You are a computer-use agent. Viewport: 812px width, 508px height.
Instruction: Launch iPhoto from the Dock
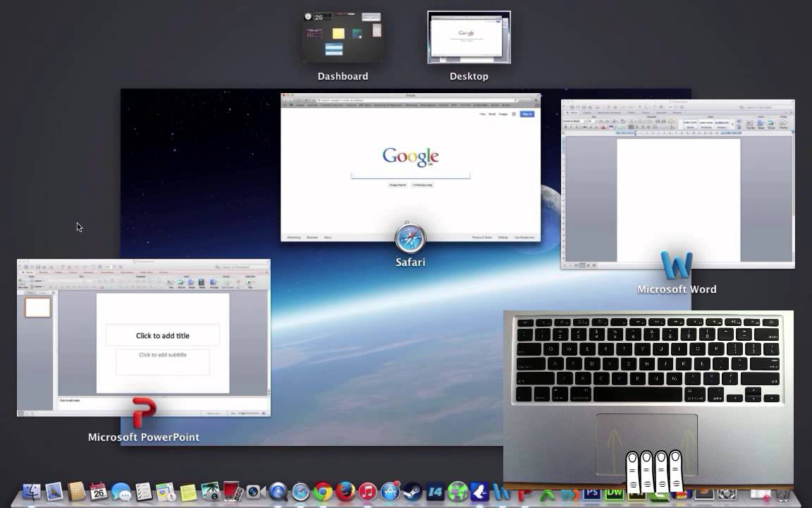point(211,491)
